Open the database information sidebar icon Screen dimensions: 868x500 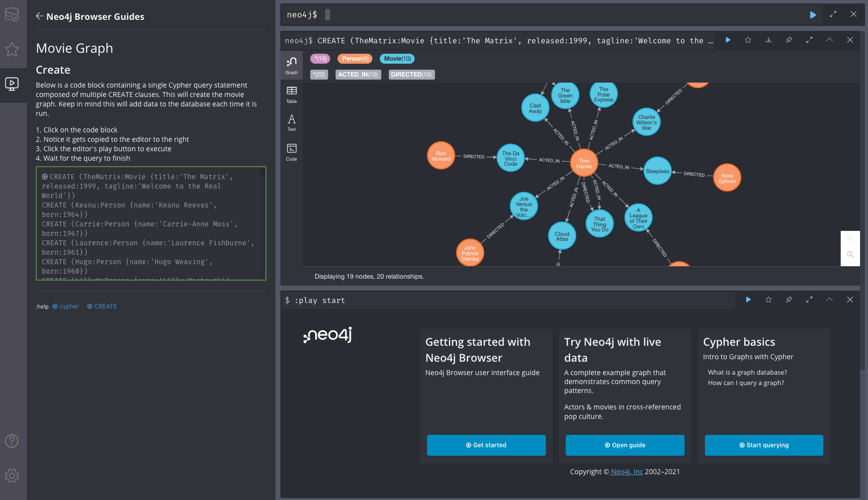click(12, 14)
